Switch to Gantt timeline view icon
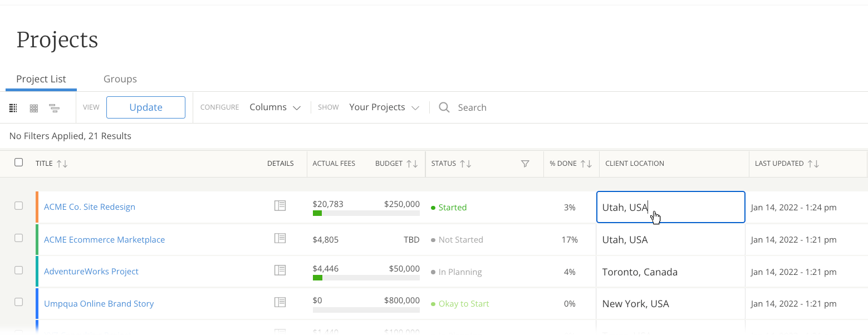 (x=54, y=108)
